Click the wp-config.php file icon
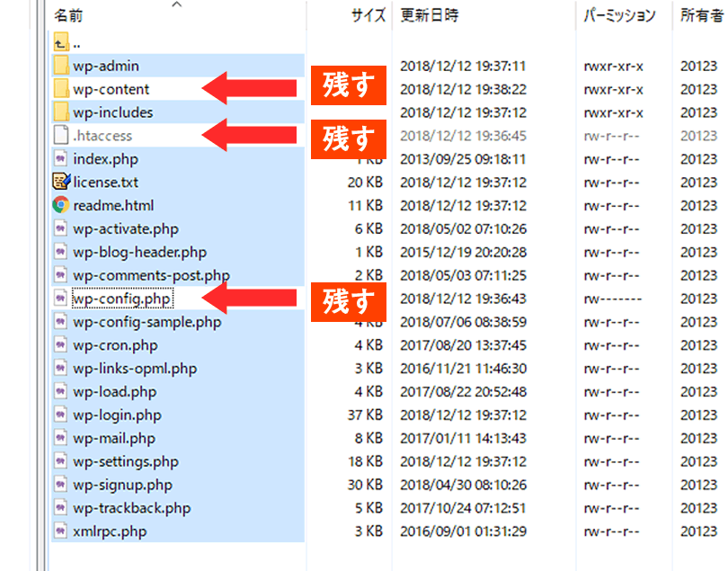The height and width of the screenshot is (571, 728). pos(61,299)
